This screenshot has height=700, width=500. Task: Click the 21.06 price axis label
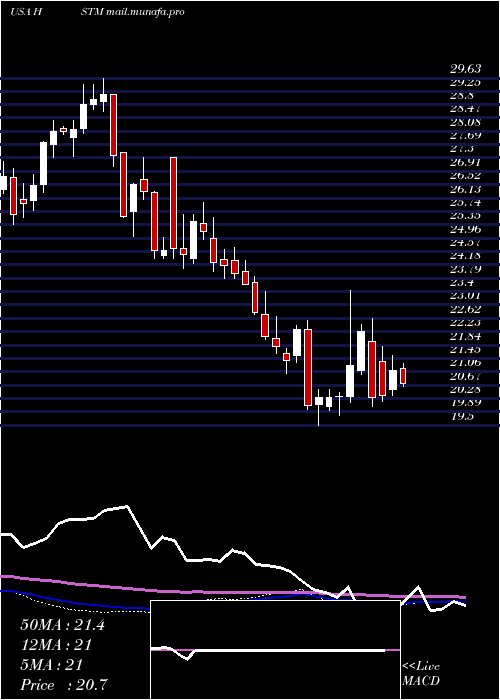[465, 363]
